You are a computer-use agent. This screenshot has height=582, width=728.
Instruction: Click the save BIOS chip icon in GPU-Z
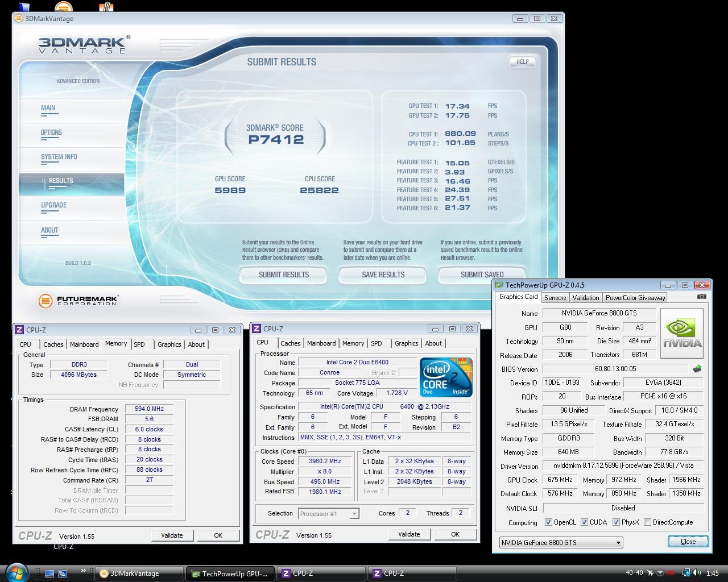(697, 369)
